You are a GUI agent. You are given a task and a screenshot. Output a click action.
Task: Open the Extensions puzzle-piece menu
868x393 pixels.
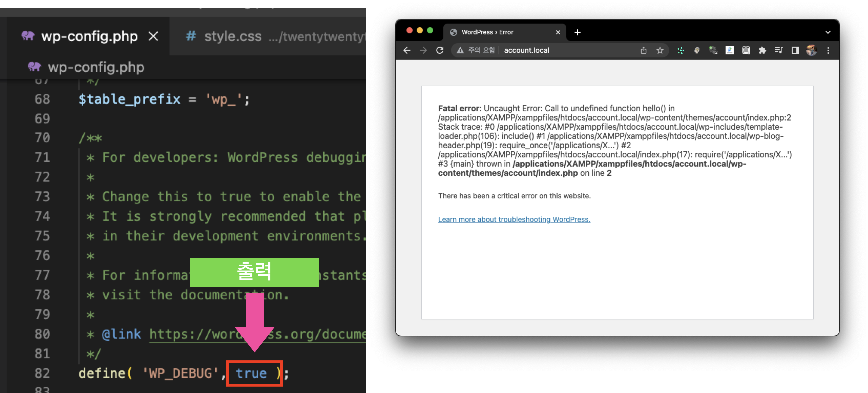click(762, 51)
